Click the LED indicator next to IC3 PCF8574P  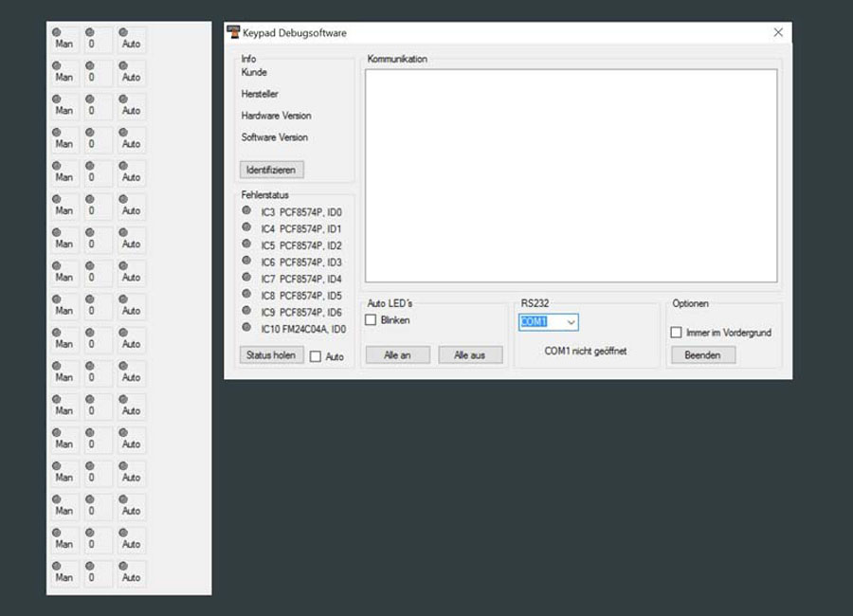click(x=247, y=211)
